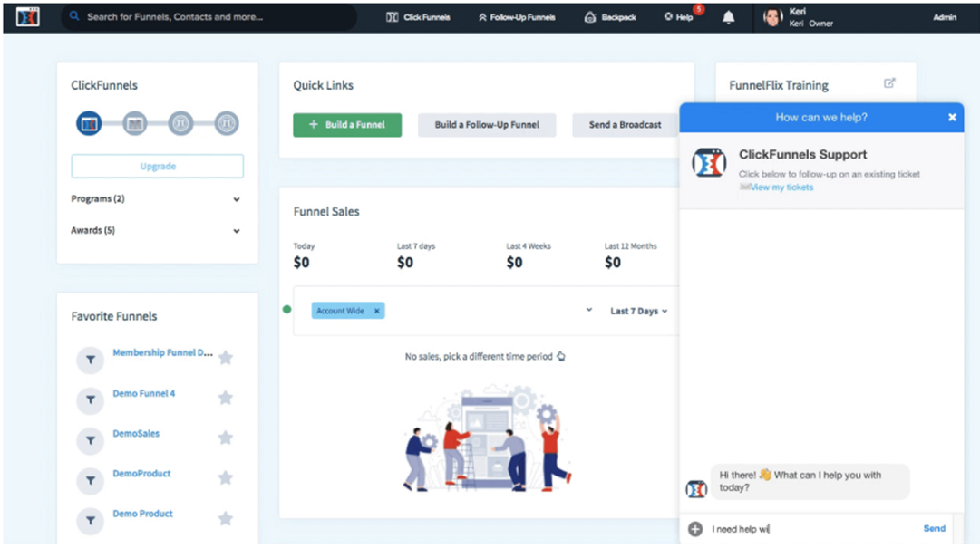
Task: Open the Follow-Up Funnels menu
Action: click(x=517, y=17)
